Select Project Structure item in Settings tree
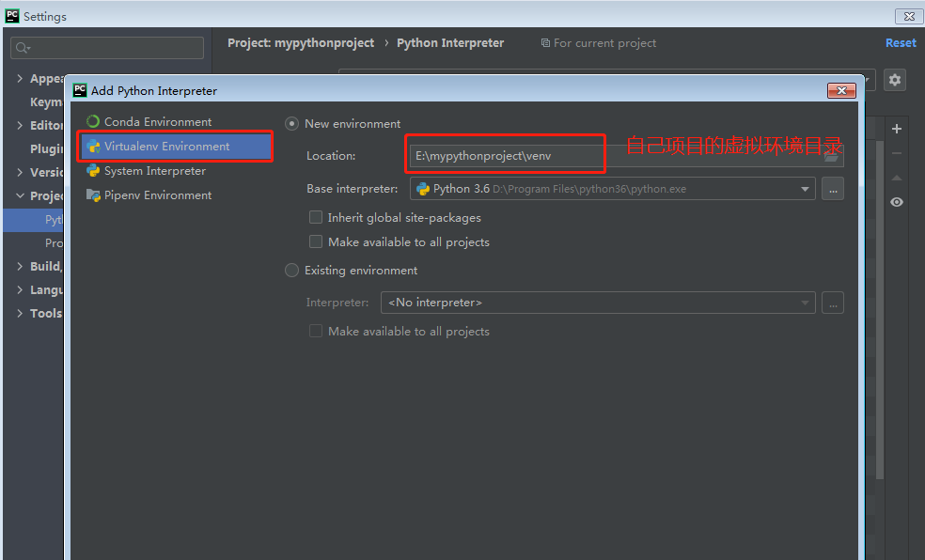The height and width of the screenshot is (560, 925). [x=54, y=242]
